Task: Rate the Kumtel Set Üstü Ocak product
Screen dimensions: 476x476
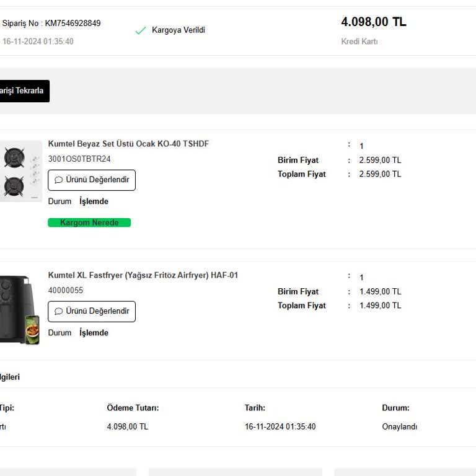Action: point(92,180)
